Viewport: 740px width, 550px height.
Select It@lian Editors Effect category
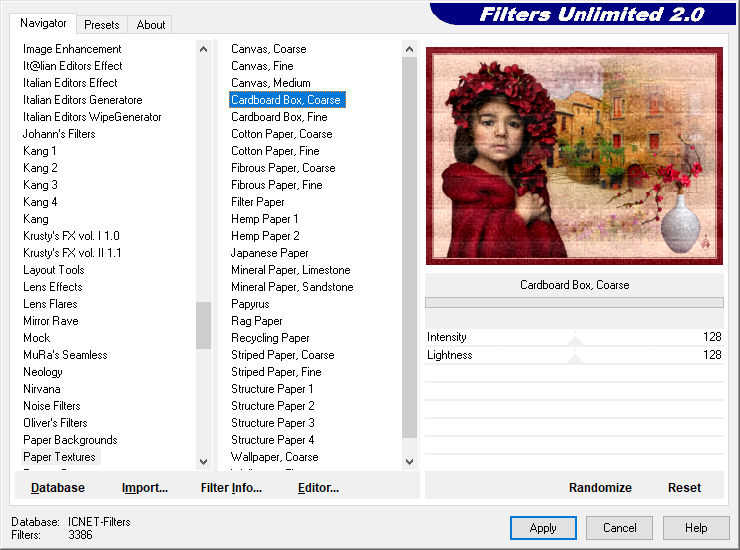click(73, 66)
